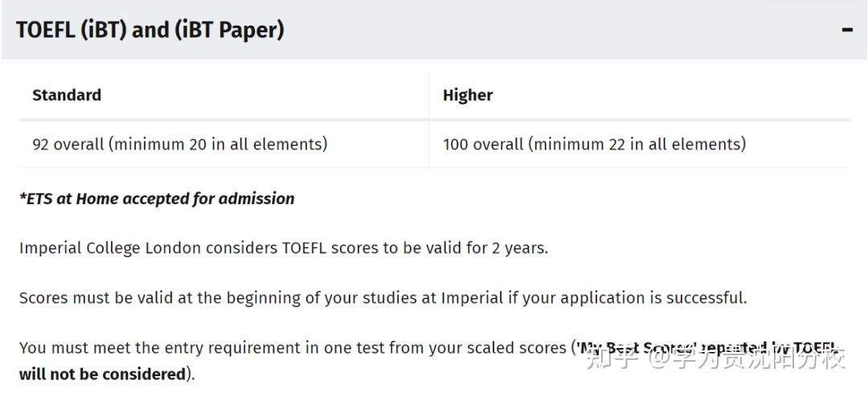Click the "Scores must be valid" paragraph
The height and width of the screenshot is (393, 868).
click(x=383, y=297)
